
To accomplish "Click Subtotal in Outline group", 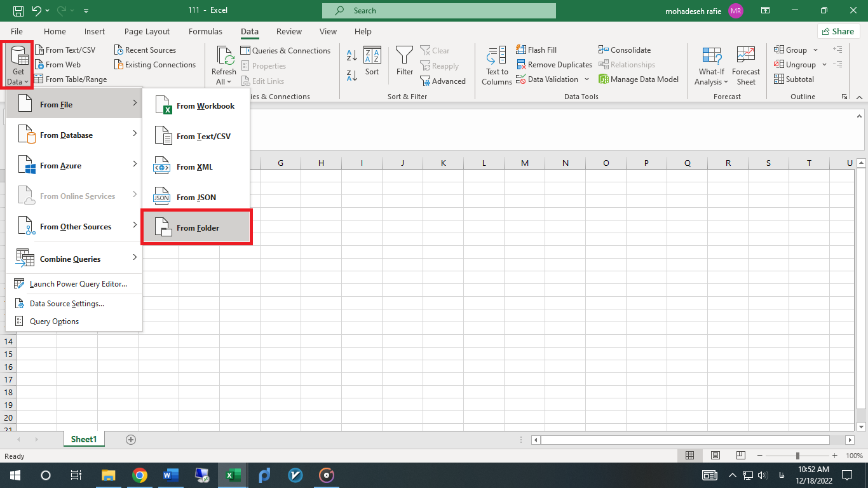I will pyautogui.click(x=794, y=79).
